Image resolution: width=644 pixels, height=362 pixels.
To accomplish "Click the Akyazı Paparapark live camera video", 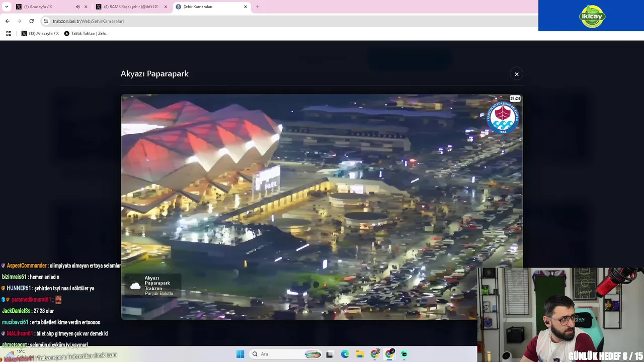I will [x=322, y=207].
